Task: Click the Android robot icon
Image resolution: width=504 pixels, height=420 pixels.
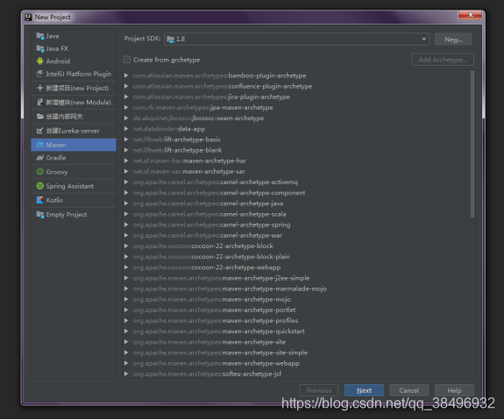Action: [x=39, y=61]
